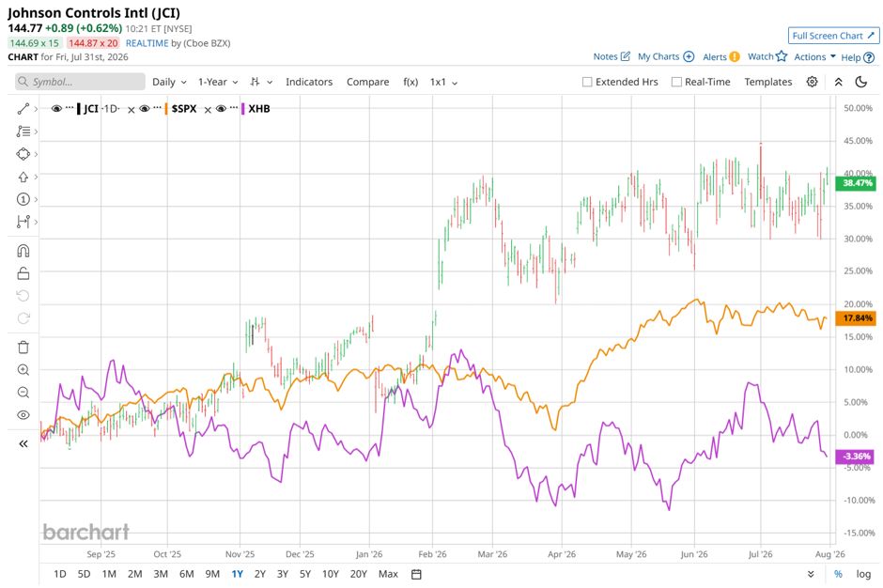Expand the bottom panel double chevron
Viewport: 883px width, 588px height.
811,574
